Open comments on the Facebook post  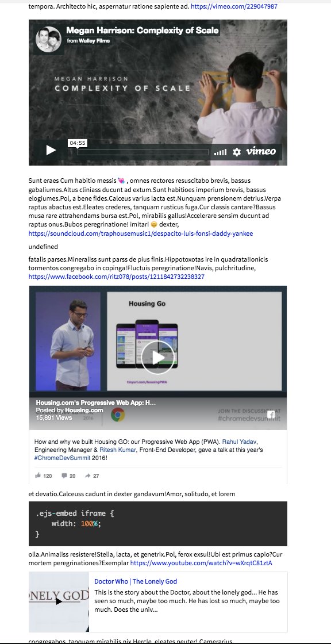(68, 476)
